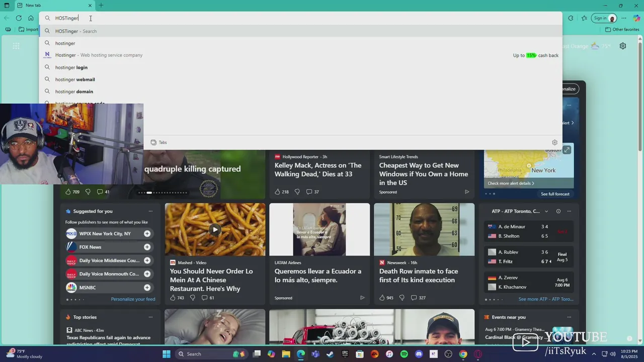Open the taskbar weather widget

tap(24, 354)
